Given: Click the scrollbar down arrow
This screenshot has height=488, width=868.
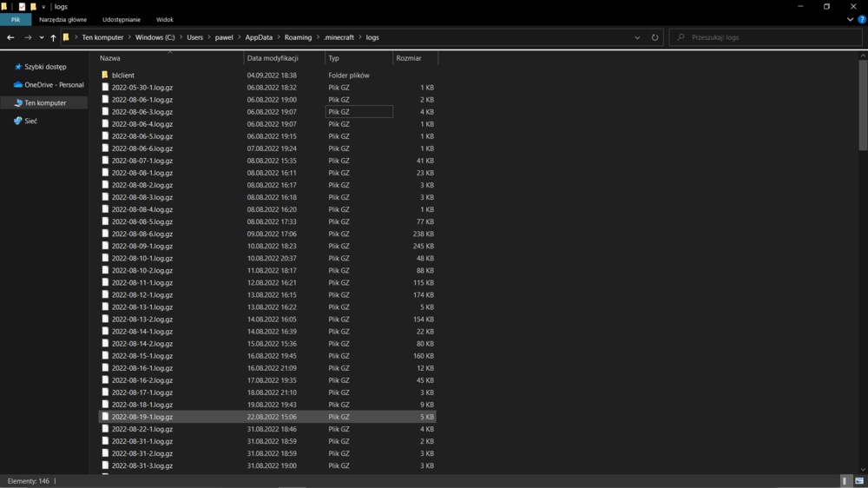Looking at the screenshot, I should click(863, 470).
